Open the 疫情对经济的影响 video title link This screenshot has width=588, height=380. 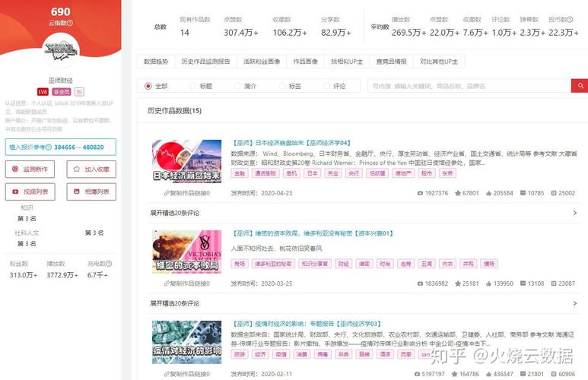(x=307, y=324)
